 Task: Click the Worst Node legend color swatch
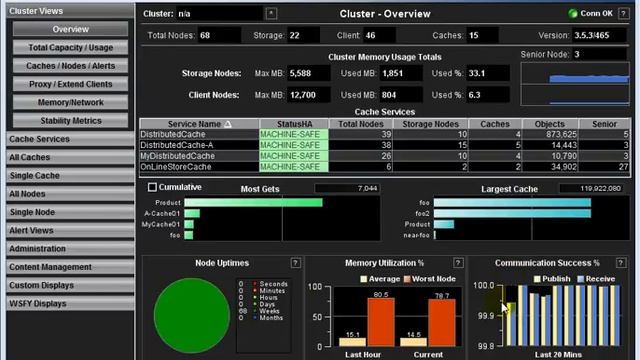407,279
